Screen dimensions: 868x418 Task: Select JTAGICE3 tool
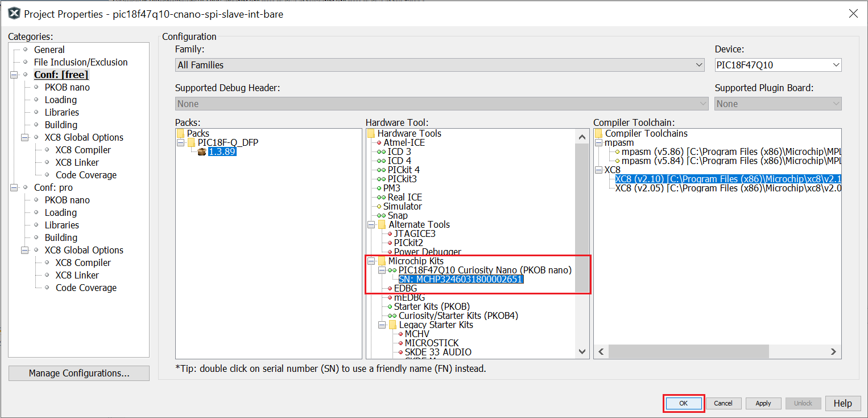click(x=415, y=233)
